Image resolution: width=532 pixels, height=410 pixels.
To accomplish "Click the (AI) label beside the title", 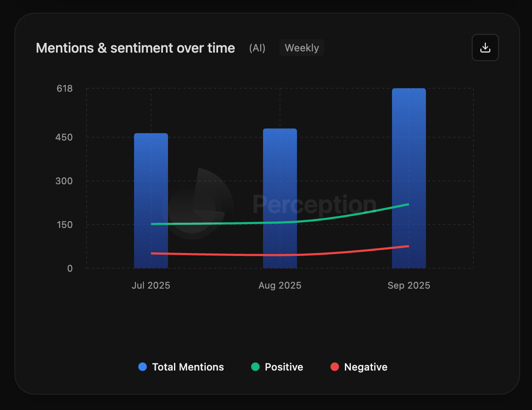I will pyautogui.click(x=257, y=48).
